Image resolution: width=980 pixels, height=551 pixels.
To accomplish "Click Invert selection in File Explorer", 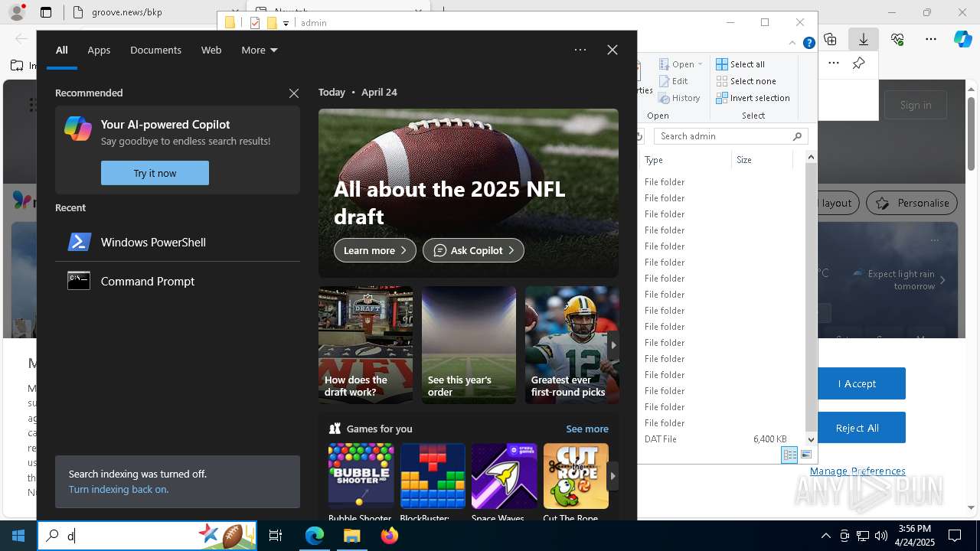I will coord(753,98).
